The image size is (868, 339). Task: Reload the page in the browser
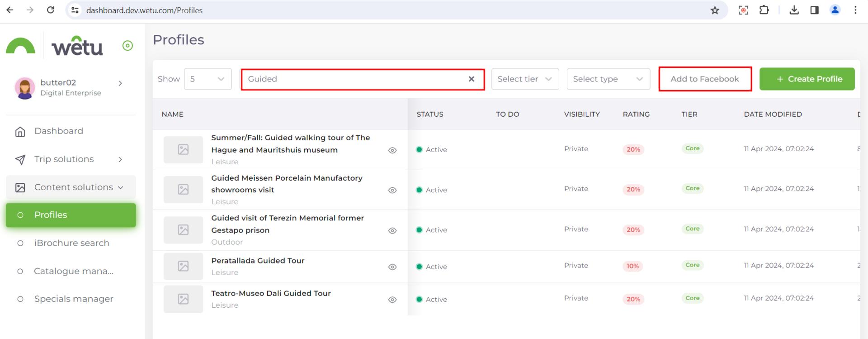pyautogui.click(x=51, y=10)
